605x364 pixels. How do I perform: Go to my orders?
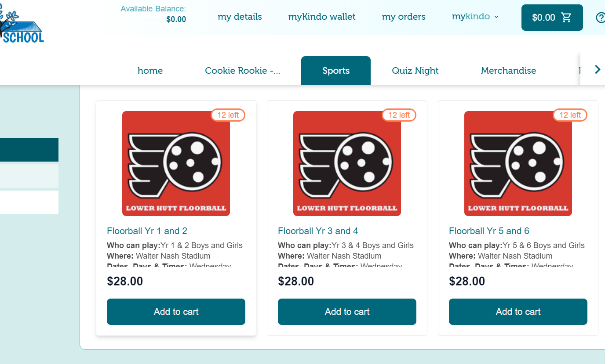[x=404, y=17]
